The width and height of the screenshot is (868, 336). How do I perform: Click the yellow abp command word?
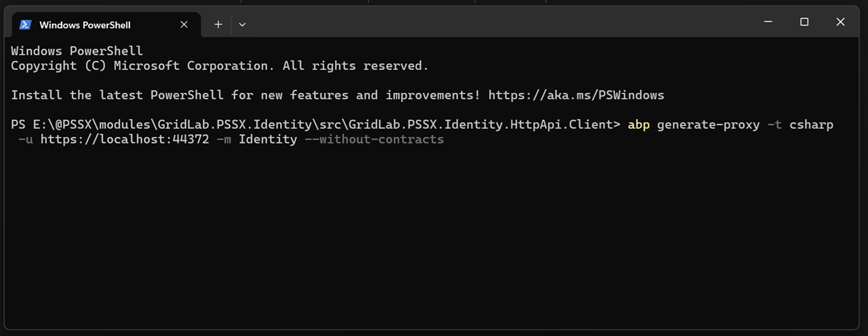(639, 125)
